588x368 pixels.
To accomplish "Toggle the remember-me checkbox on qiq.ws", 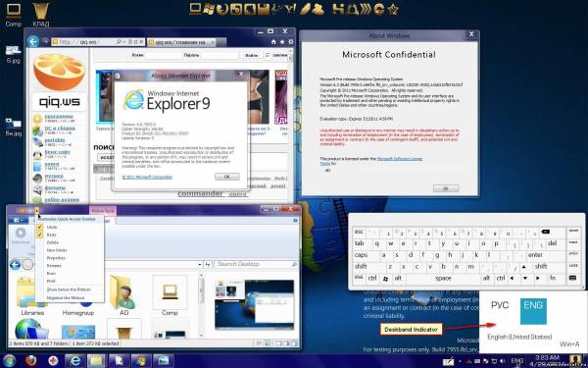I will point(268,55).
